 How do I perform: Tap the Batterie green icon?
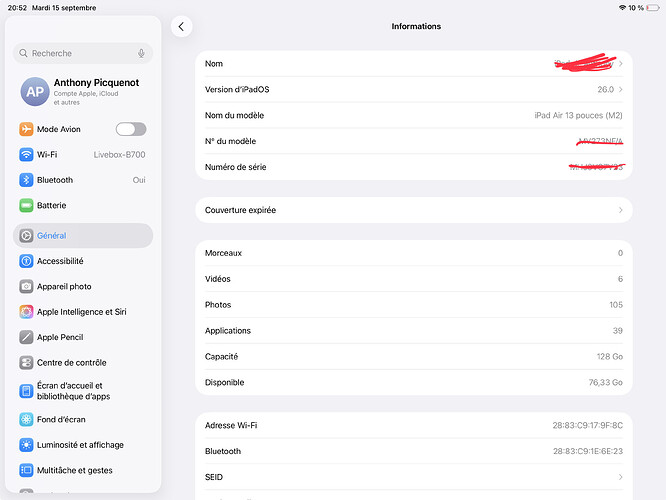26,206
